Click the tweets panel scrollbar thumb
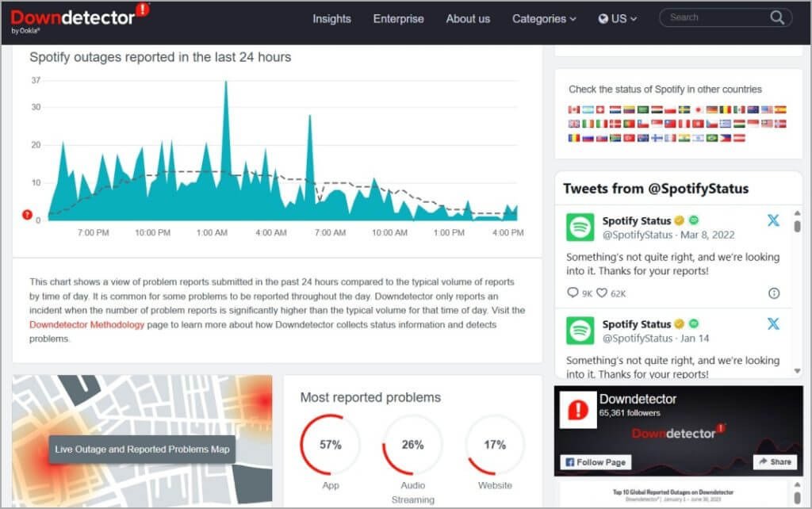812x509 pixels. click(797, 226)
